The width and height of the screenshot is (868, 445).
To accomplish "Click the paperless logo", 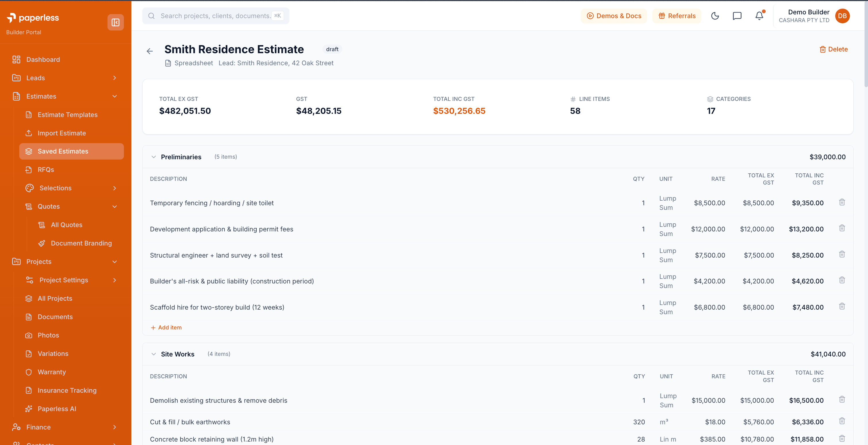I will click(x=33, y=18).
